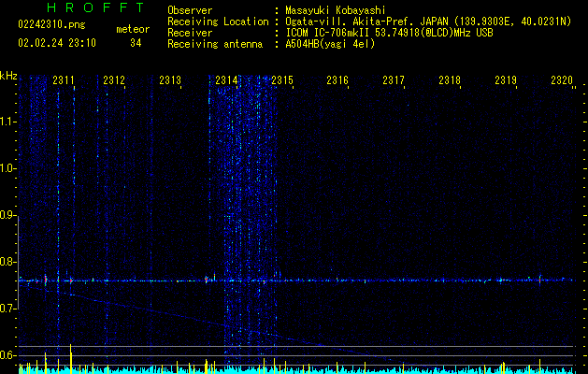Click the 2319 time marker
This screenshot has width=588, height=374.
click(506, 80)
